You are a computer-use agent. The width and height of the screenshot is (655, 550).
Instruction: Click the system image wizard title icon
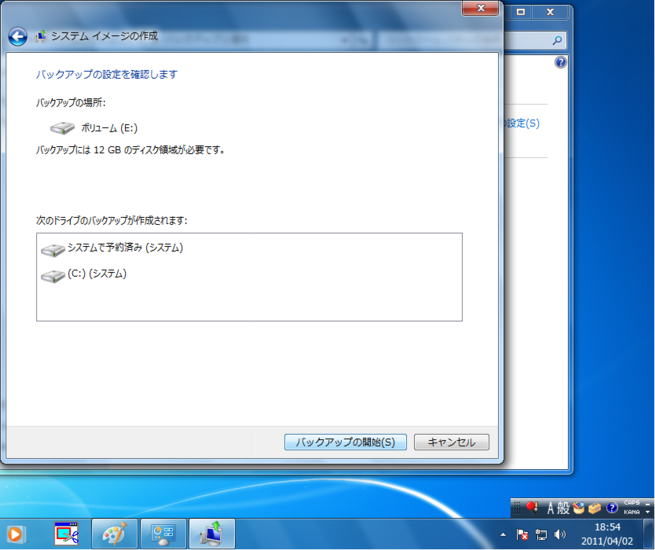pos(41,36)
